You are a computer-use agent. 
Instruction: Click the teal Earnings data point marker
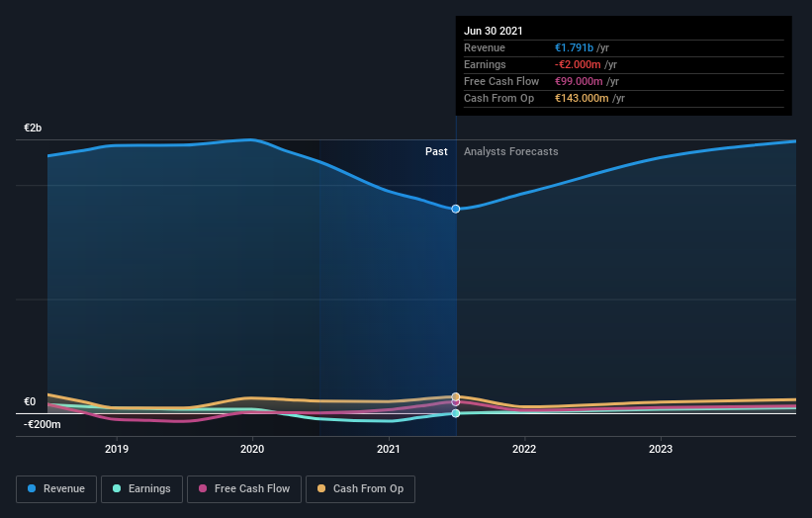pos(456,413)
